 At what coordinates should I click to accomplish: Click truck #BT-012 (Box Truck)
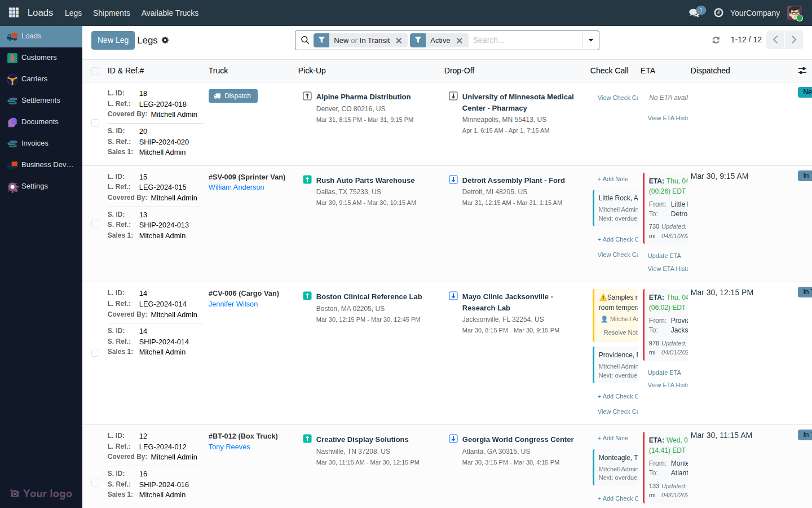pyautogui.click(x=243, y=436)
